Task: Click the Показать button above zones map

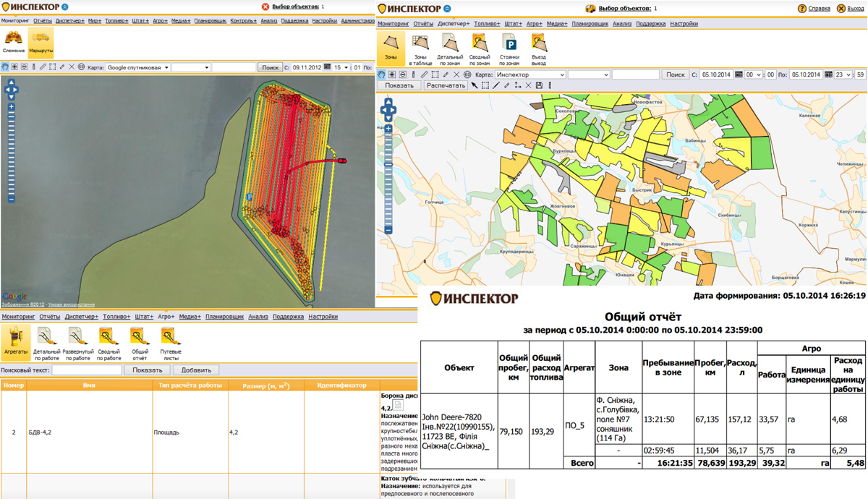Action: tap(399, 85)
